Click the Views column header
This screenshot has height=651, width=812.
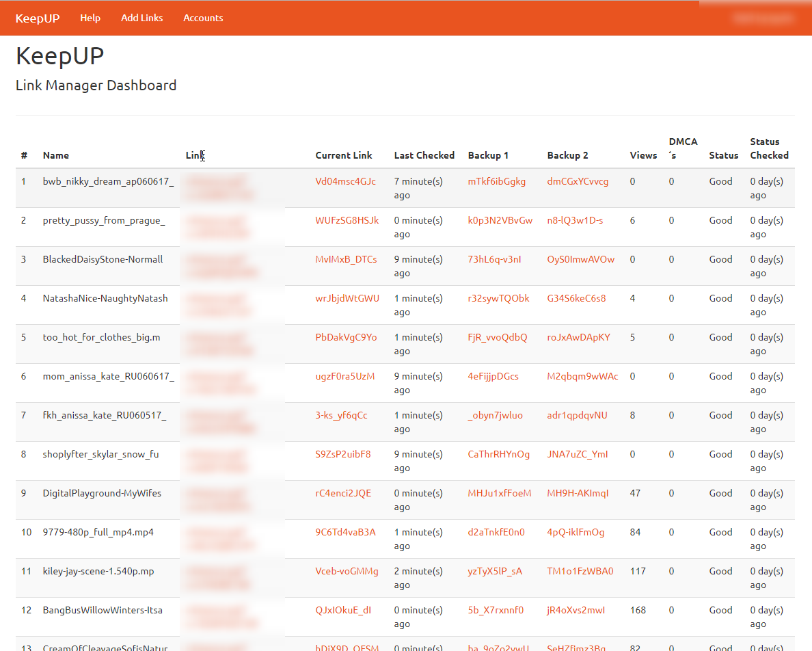click(642, 155)
